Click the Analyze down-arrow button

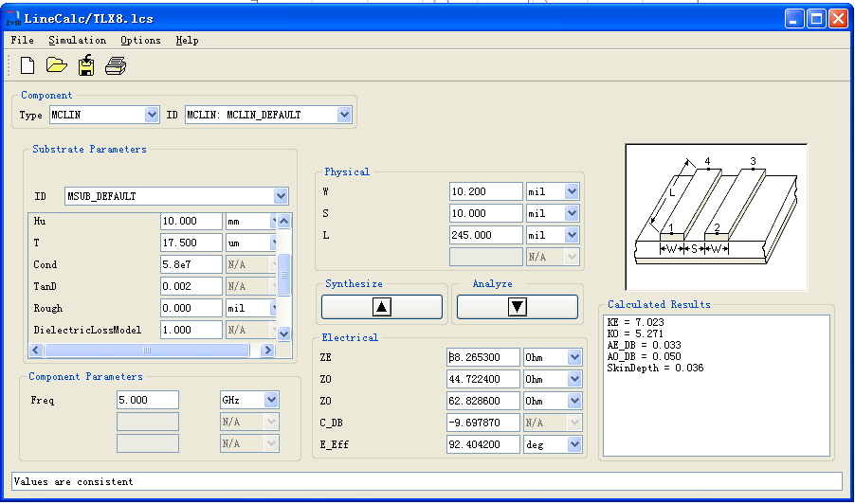pos(517,307)
